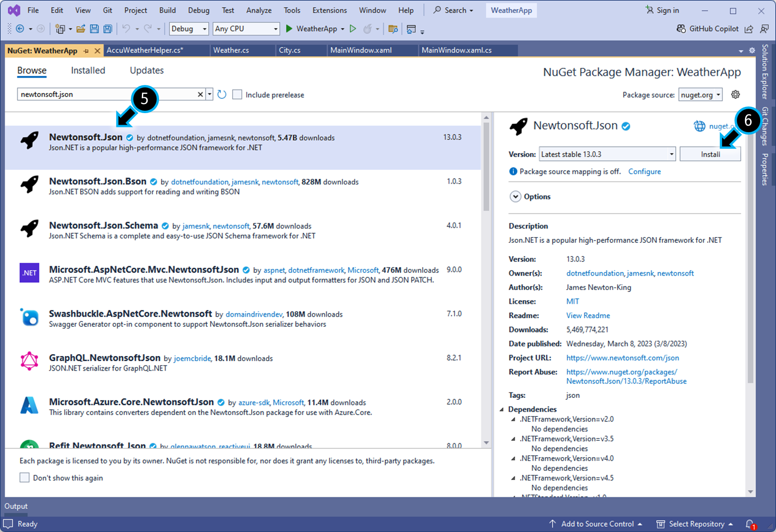Open document tab window options gear
Screen dimensions: 776x532
tap(752, 50)
